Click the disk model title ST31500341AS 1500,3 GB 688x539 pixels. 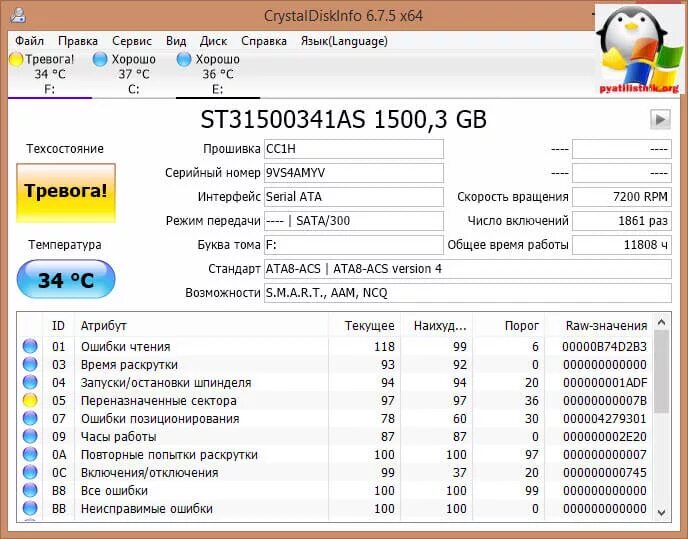(x=344, y=119)
